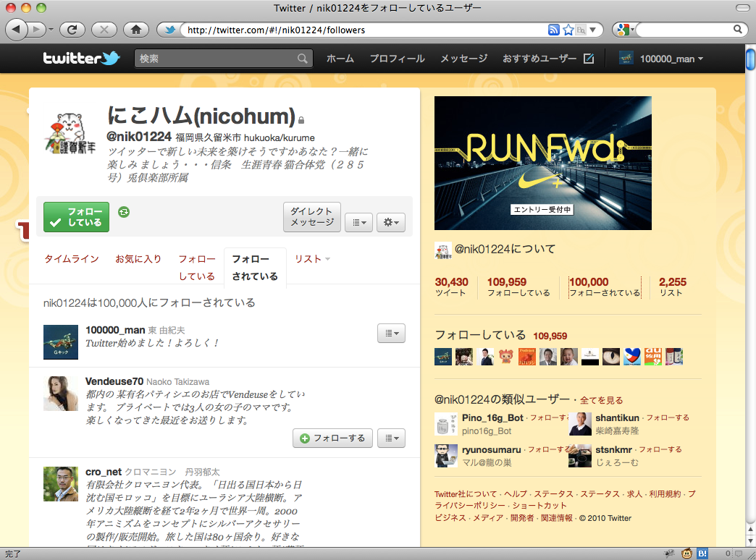Open the メッセージ menu item

(x=464, y=59)
